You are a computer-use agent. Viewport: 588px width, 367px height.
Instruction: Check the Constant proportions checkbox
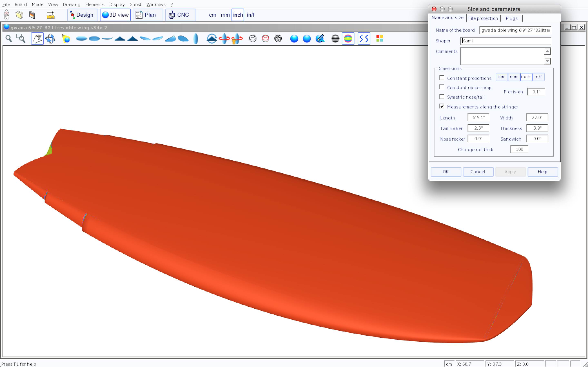point(442,78)
